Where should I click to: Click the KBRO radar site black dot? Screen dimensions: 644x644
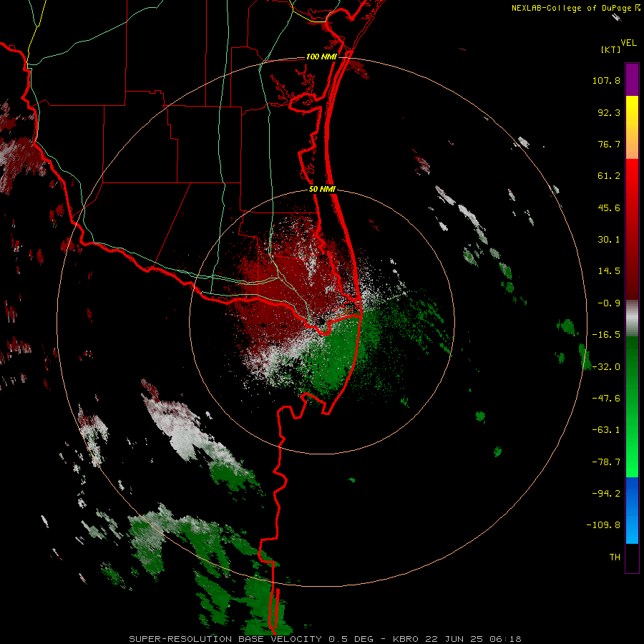pyautogui.click(x=321, y=321)
